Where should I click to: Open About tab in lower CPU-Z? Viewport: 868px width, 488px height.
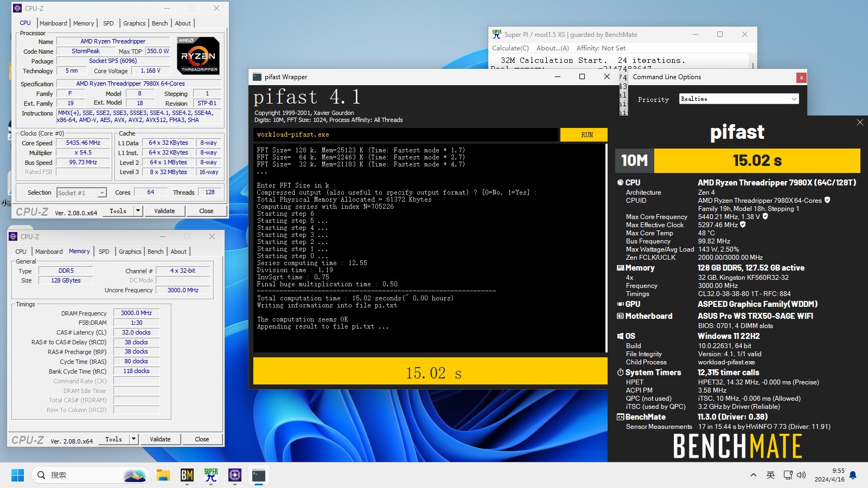(178, 252)
